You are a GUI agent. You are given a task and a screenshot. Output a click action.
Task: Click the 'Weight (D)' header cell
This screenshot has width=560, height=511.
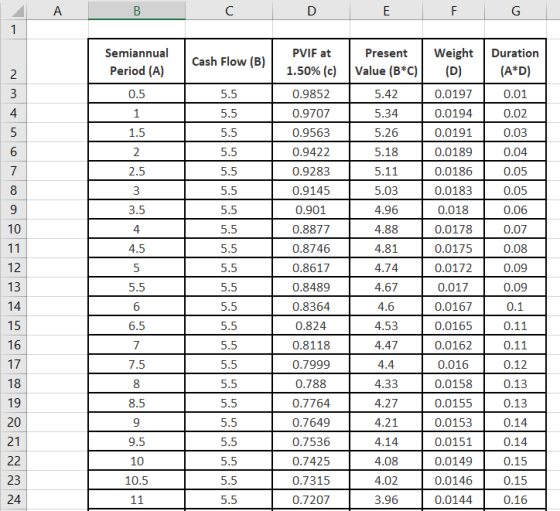click(453, 61)
